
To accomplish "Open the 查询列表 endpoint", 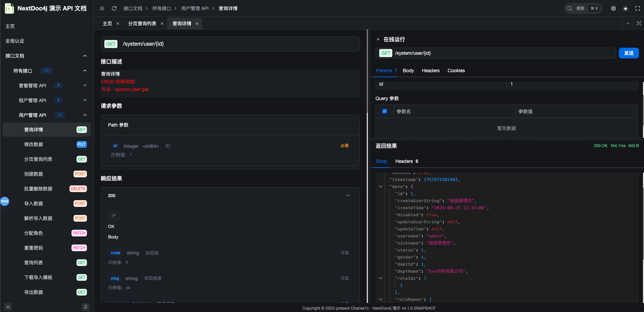I will [47, 263].
